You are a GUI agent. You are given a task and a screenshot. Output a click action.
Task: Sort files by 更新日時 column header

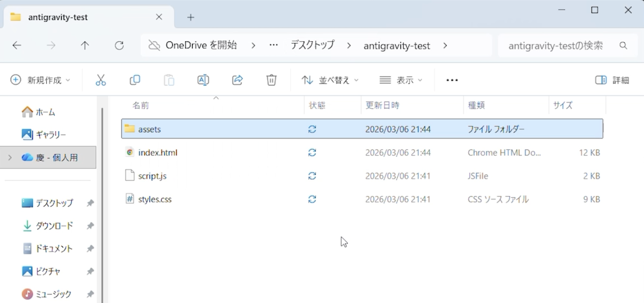382,105
